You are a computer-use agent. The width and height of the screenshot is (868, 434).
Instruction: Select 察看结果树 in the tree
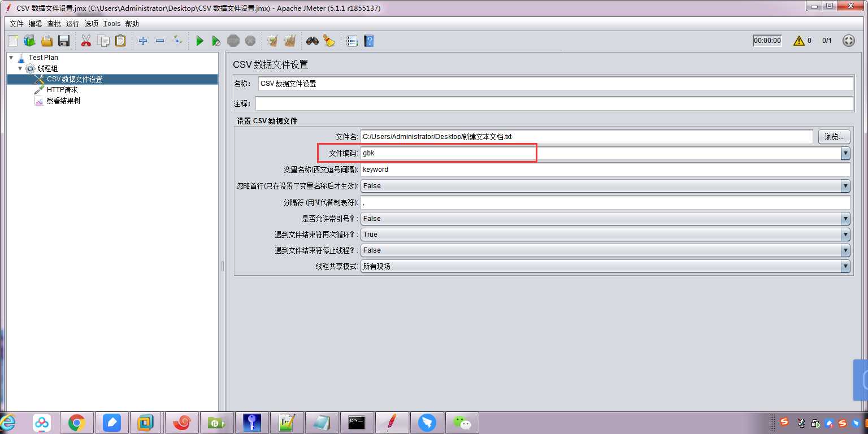click(63, 101)
